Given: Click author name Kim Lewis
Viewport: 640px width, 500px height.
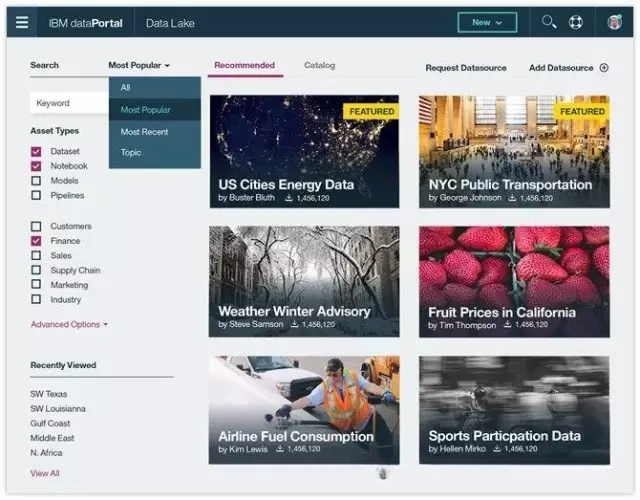Looking at the screenshot, I should click(x=248, y=449).
